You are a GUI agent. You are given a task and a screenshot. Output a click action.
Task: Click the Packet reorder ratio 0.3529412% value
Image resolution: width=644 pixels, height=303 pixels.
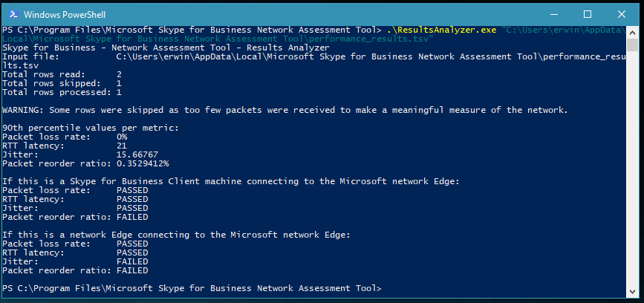143,164
